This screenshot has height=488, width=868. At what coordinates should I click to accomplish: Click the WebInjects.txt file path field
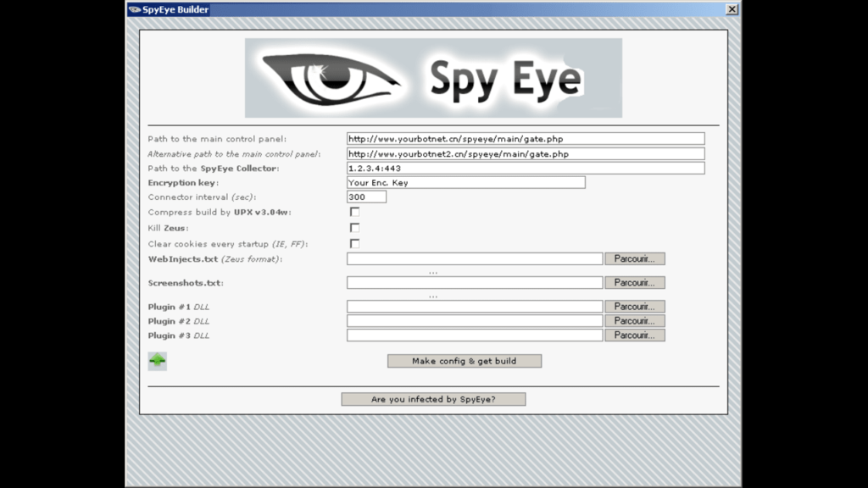(475, 259)
